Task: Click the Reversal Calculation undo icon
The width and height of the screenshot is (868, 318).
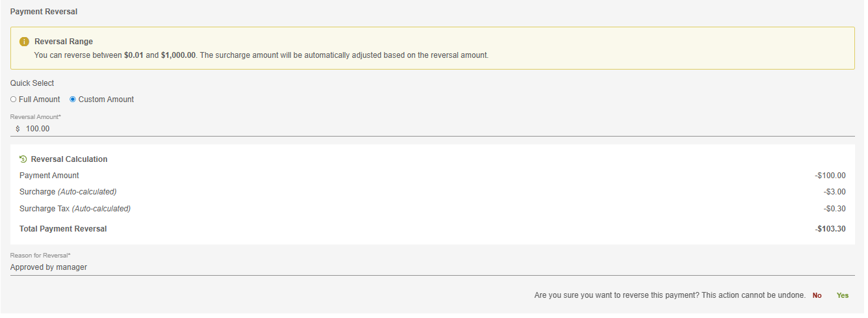Action: (23, 159)
